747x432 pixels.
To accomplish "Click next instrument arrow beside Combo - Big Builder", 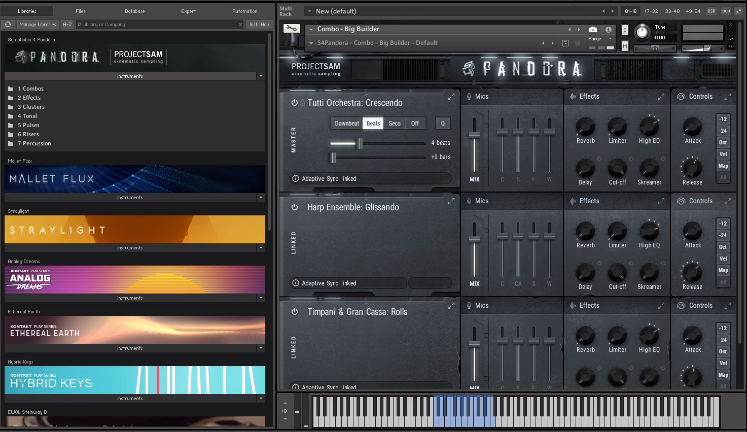I will [x=579, y=30].
